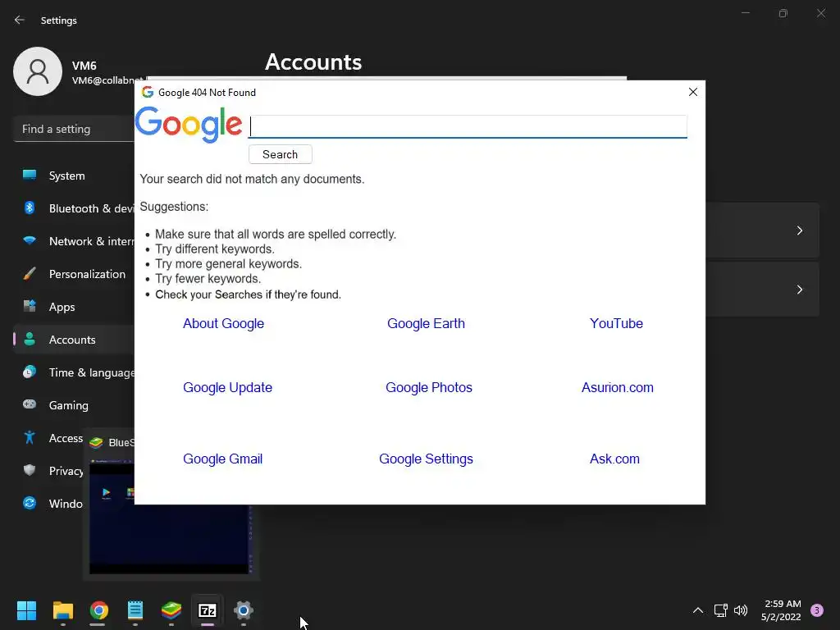The image size is (840, 630).
Task: Click the network tray icon
Action: click(x=720, y=610)
